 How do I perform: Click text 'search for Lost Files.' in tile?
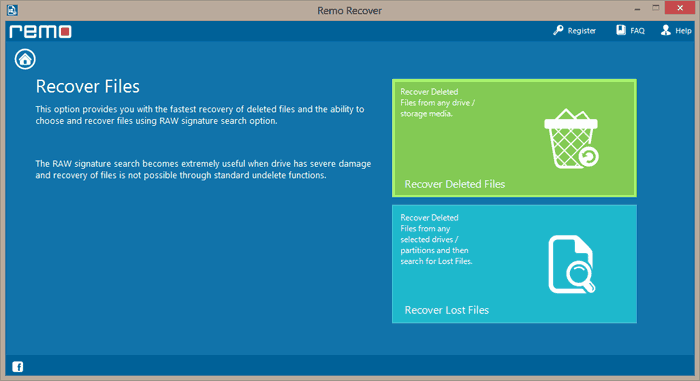click(436, 261)
